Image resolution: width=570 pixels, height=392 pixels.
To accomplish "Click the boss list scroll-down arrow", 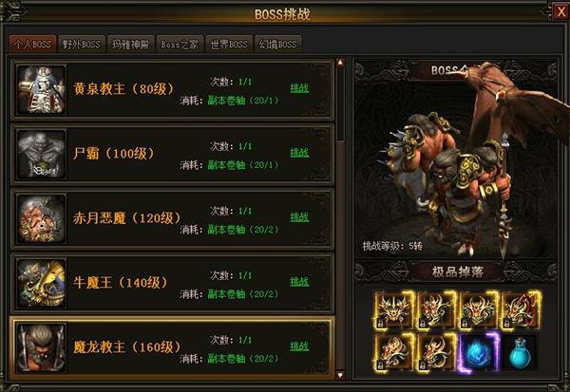I will (x=341, y=375).
